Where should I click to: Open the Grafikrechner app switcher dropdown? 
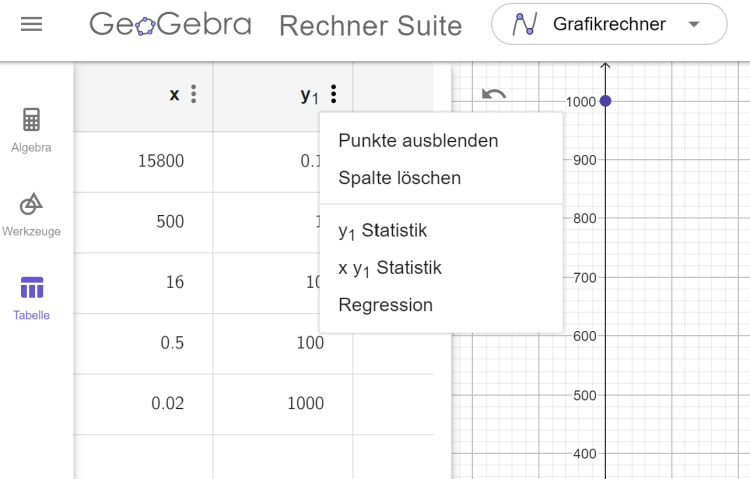click(x=609, y=24)
